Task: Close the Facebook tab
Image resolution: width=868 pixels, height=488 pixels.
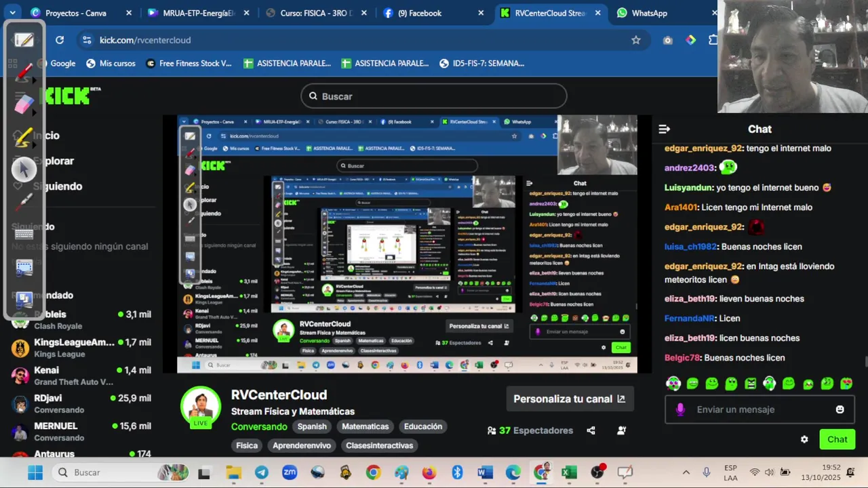Action: point(481,13)
